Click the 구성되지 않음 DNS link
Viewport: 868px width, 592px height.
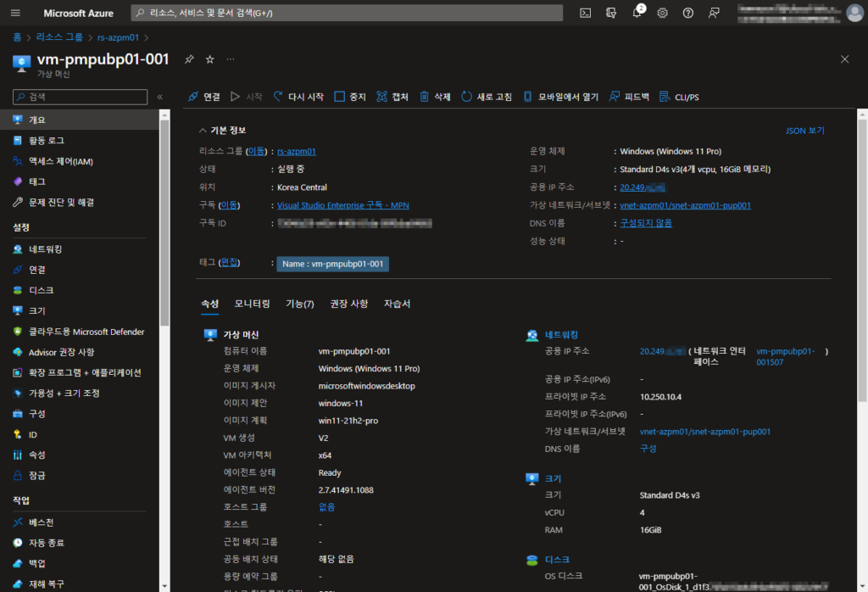click(x=645, y=223)
